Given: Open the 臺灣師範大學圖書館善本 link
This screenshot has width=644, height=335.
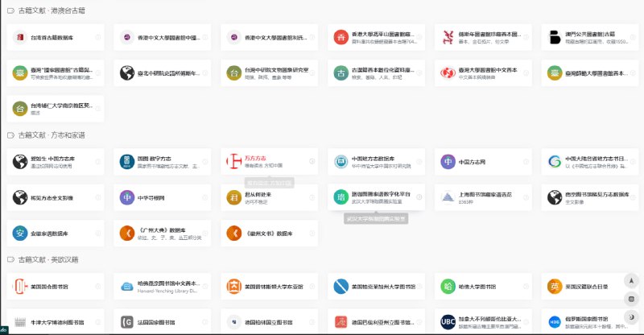Looking at the screenshot, I should tap(597, 73).
